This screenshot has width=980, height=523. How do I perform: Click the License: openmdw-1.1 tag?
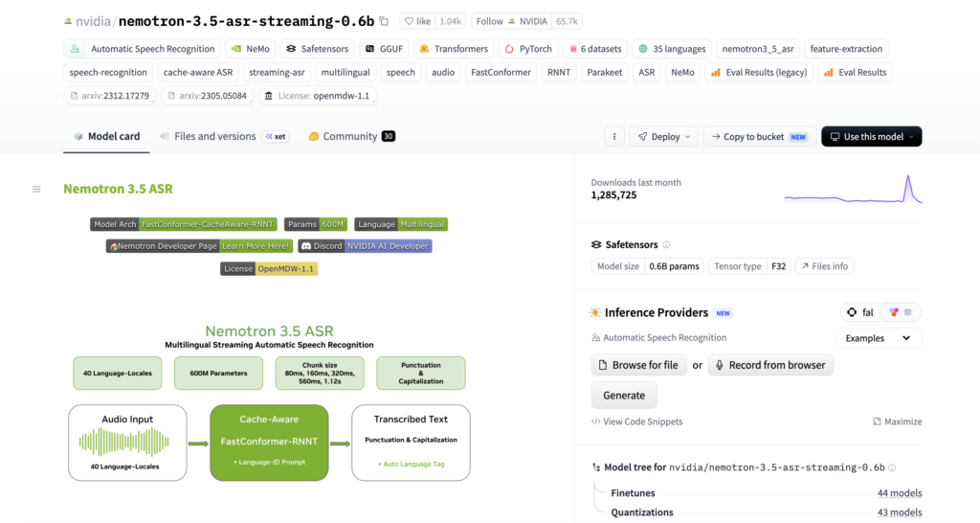pyautogui.click(x=318, y=96)
